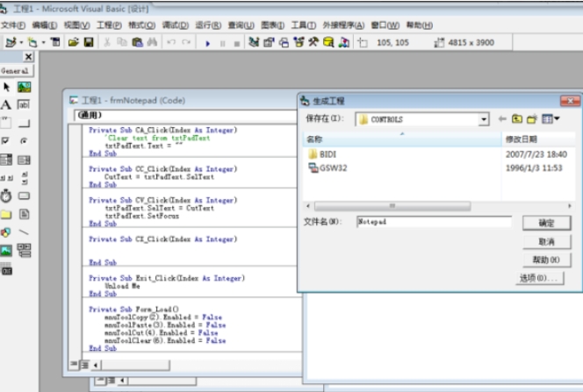The width and height of the screenshot is (583, 392).
Task: Open the Project Explorer from the toolbar
Action: point(254,42)
